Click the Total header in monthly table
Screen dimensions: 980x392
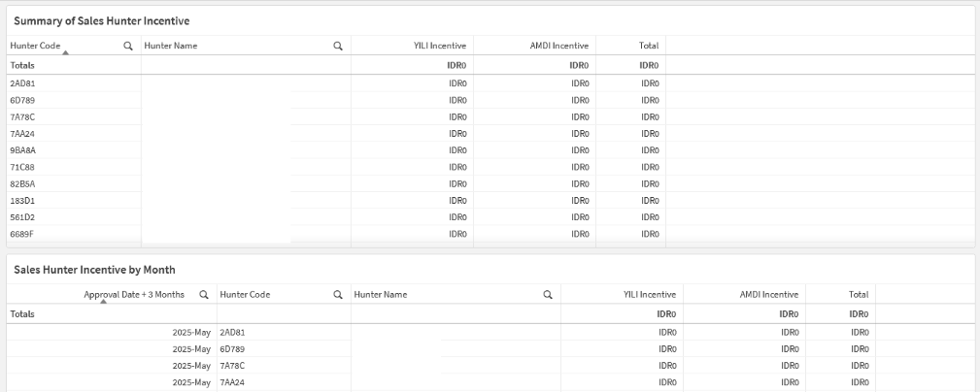[x=859, y=295]
